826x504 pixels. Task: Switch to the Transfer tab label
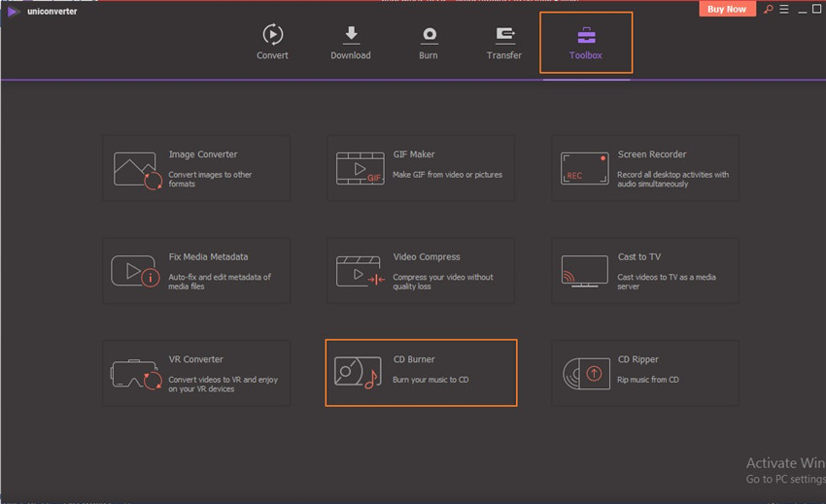pyautogui.click(x=504, y=55)
